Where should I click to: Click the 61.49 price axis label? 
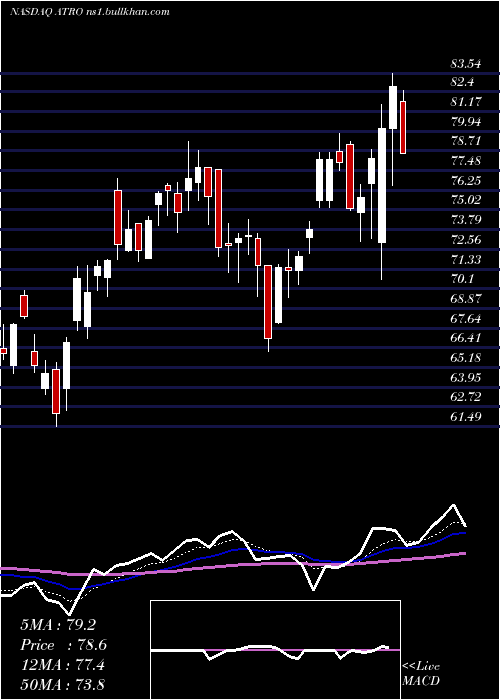tap(466, 417)
